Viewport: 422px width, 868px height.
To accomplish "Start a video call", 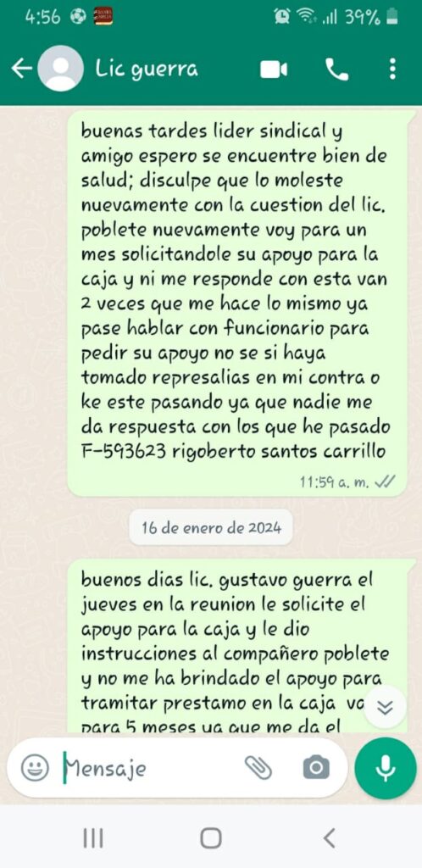I will [x=274, y=70].
